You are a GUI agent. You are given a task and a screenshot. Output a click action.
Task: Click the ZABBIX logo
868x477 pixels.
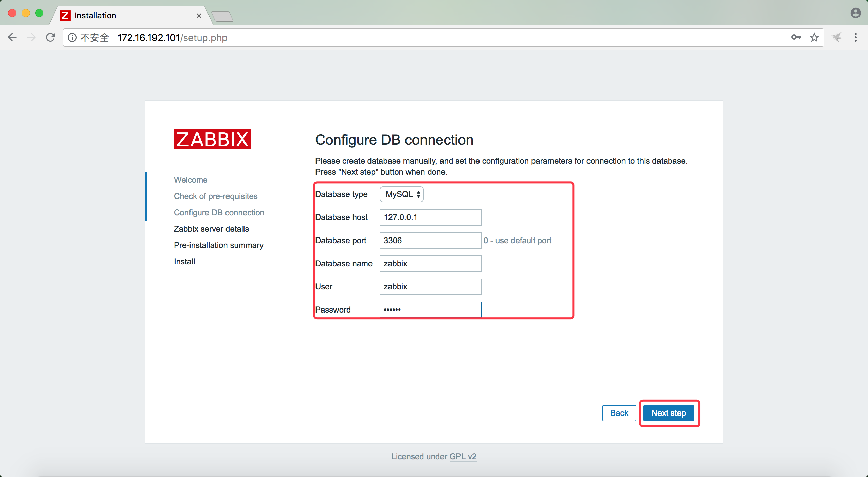point(212,139)
